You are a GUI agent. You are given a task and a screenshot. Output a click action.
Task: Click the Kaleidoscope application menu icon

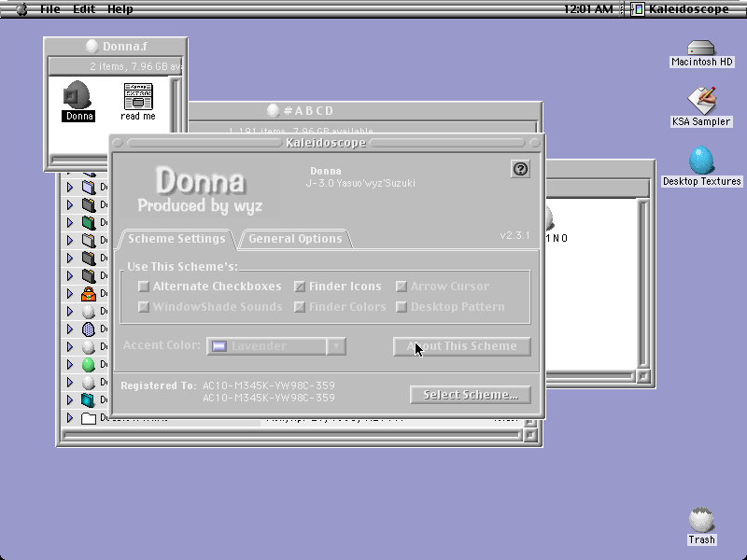pyautogui.click(x=638, y=9)
